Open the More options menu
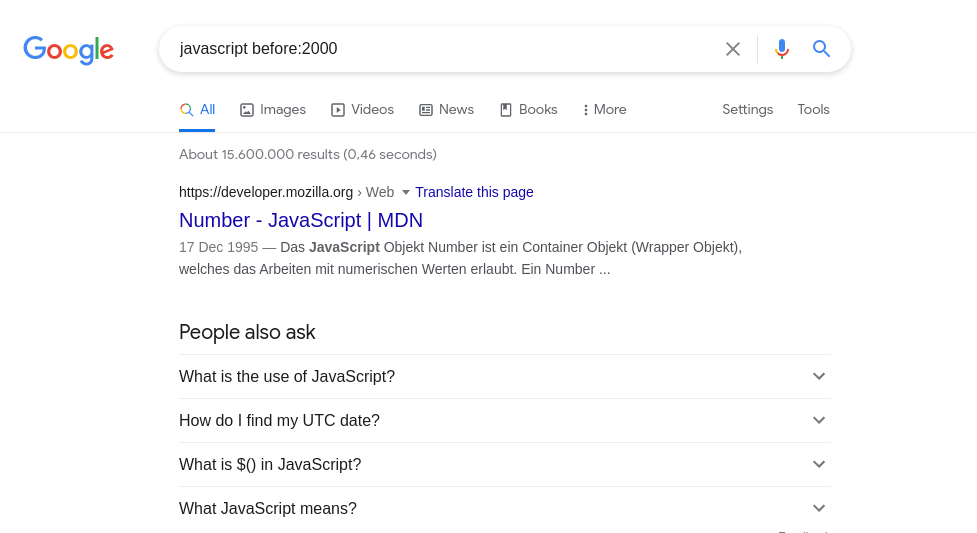Image resolution: width=977 pixels, height=533 pixels. click(x=605, y=110)
